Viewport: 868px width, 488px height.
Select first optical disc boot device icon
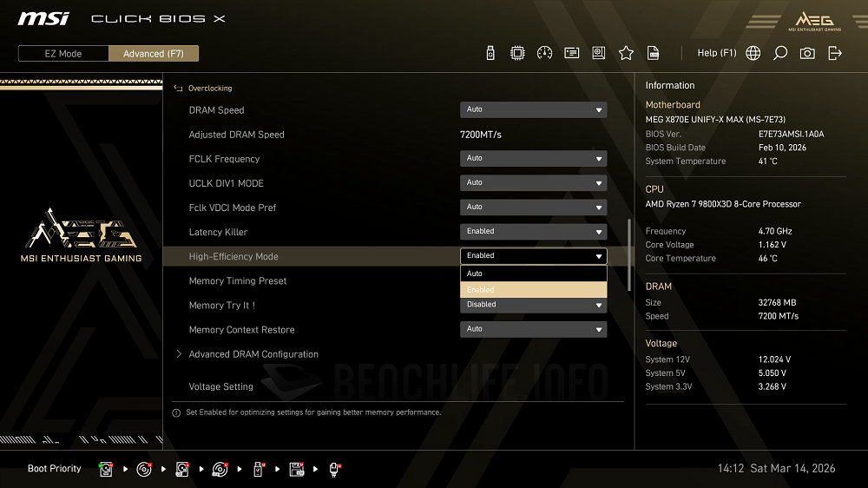pyautogui.click(x=144, y=469)
